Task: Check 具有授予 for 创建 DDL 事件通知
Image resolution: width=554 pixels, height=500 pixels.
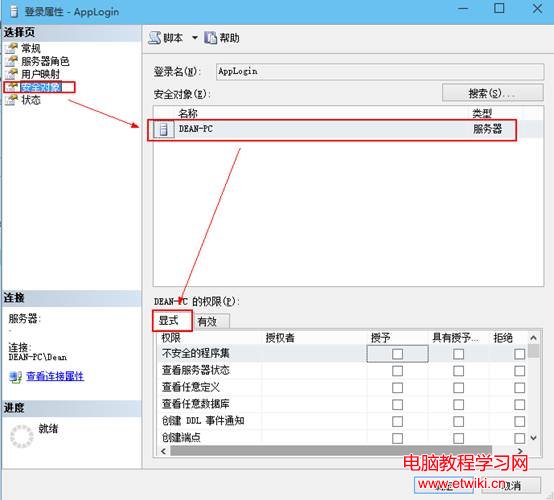Action: [x=459, y=421]
